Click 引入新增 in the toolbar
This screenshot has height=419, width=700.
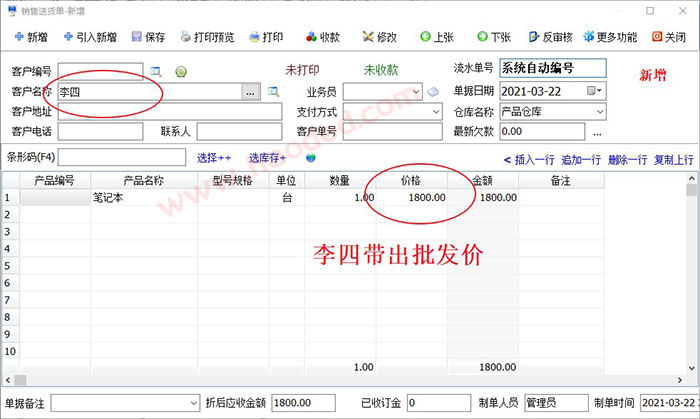click(x=90, y=37)
